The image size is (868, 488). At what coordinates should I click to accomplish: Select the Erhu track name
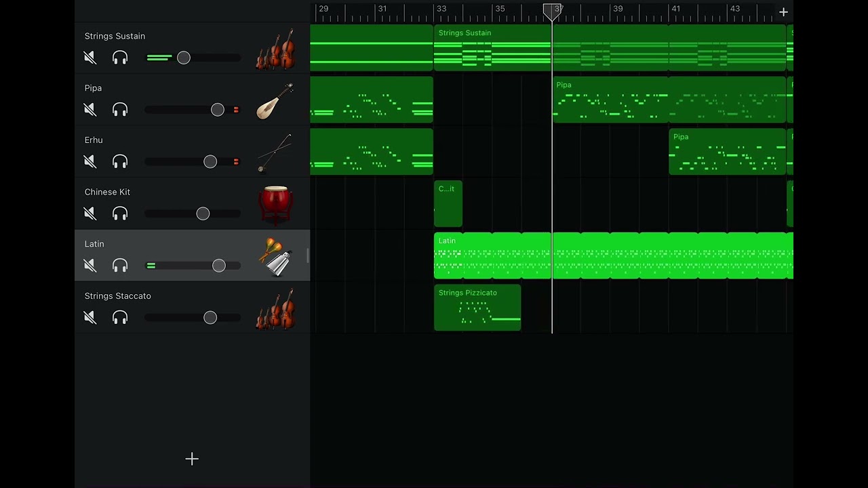click(94, 140)
